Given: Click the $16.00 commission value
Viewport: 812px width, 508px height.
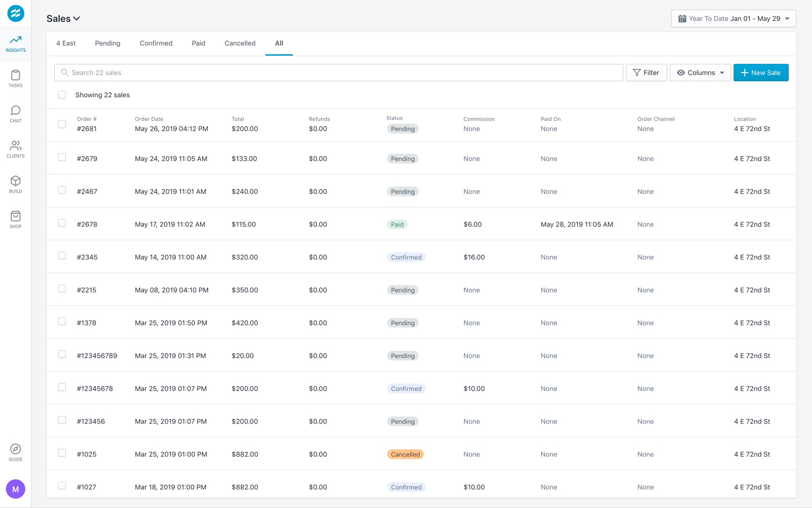Looking at the screenshot, I should tap(474, 258).
